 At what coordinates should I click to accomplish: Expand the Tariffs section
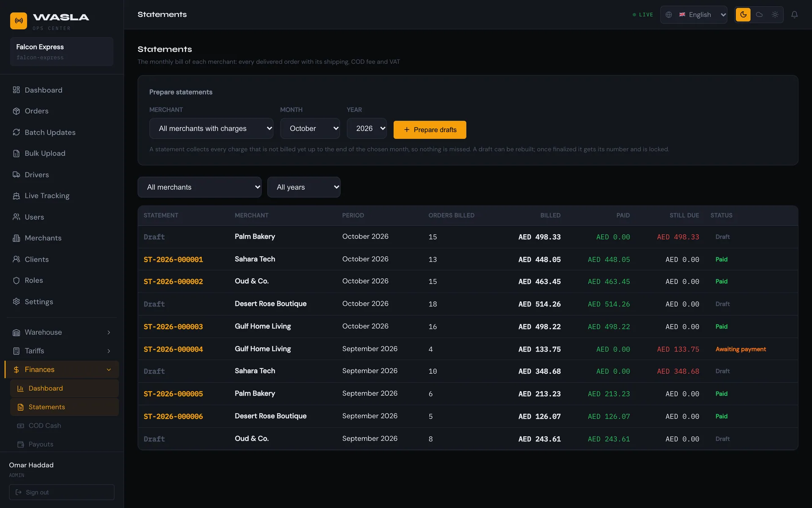[62, 351]
